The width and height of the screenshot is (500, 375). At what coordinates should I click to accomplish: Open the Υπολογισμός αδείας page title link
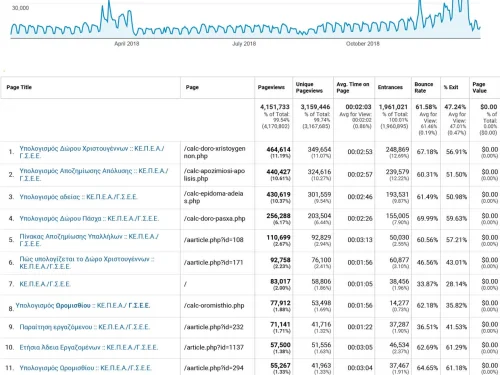(x=78, y=197)
